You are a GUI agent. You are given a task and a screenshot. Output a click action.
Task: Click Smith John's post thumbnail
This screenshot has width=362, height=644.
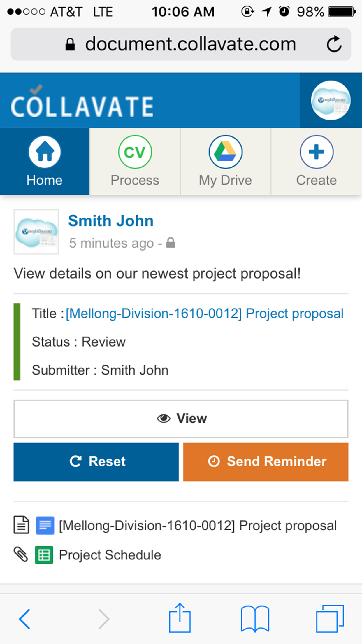[x=36, y=232]
